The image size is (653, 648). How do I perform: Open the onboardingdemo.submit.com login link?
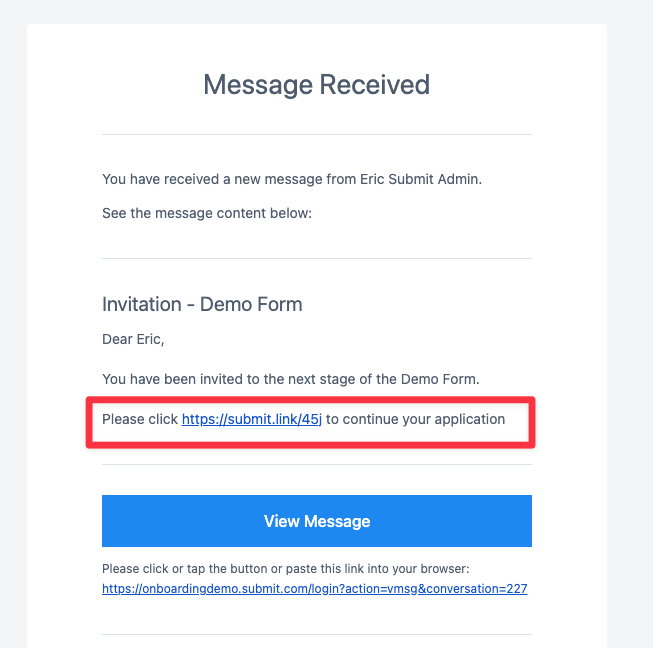pos(314,588)
